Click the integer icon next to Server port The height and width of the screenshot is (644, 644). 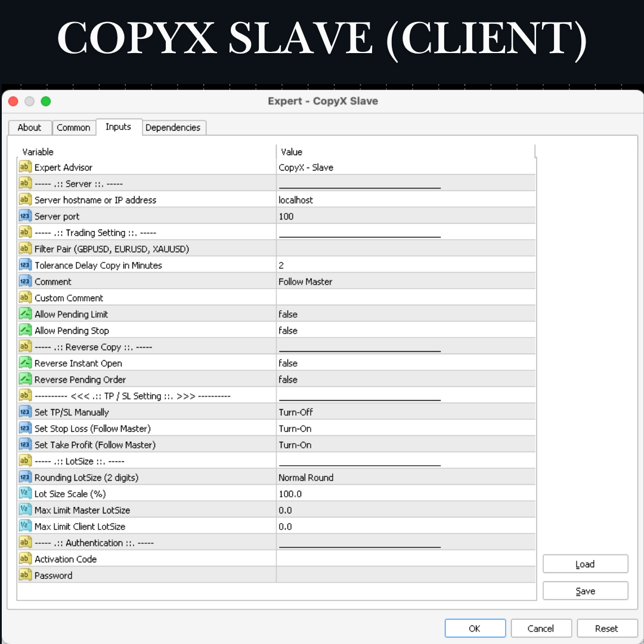click(x=25, y=216)
